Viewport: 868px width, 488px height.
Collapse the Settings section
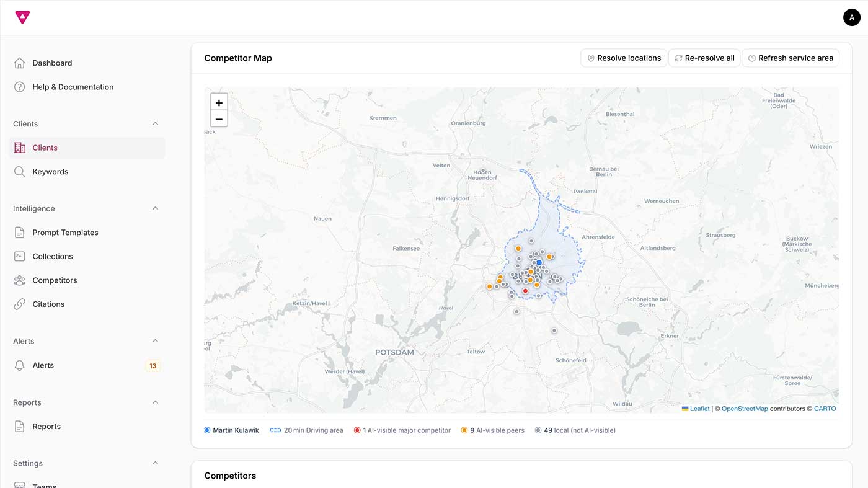coord(155,463)
